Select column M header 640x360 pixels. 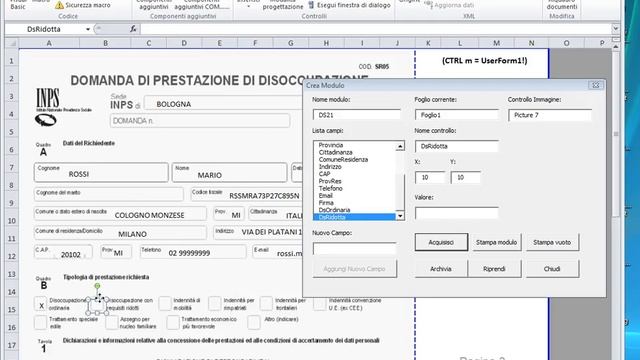[x=496, y=43]
